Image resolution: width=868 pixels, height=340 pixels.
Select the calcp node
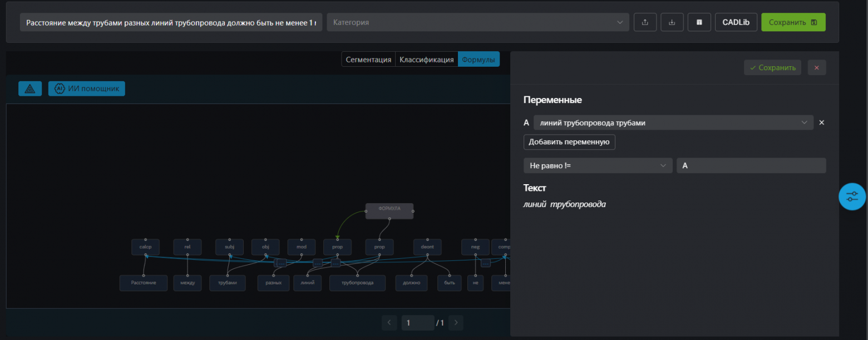coord(145,247)
